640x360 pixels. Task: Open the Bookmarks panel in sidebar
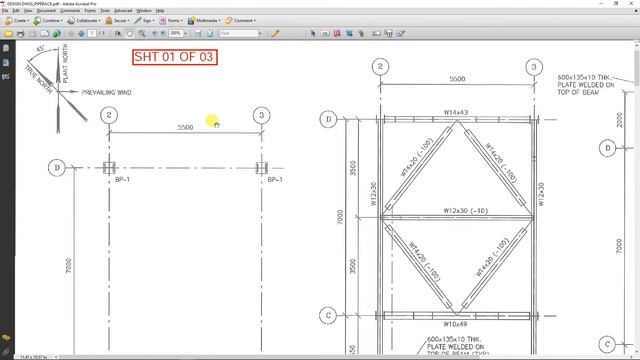point(6,62)
